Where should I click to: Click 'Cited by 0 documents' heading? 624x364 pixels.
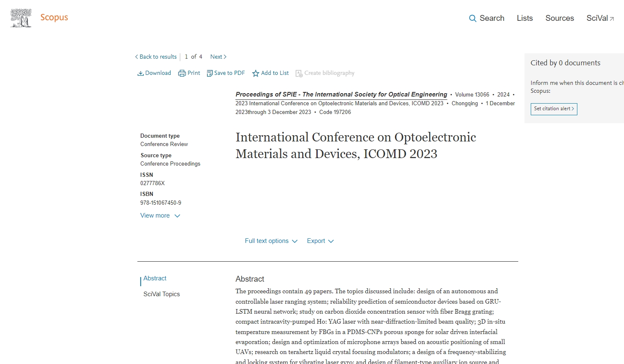(565, 63)
